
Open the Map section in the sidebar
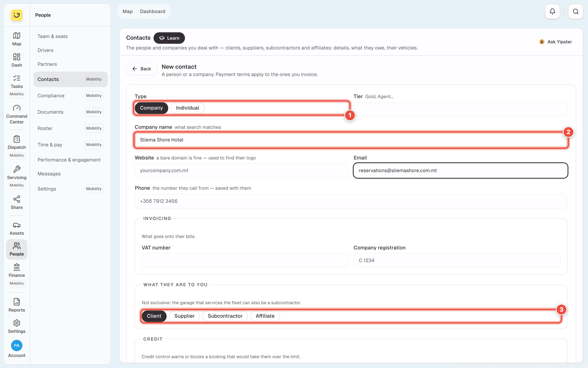[x=17, y=39]
